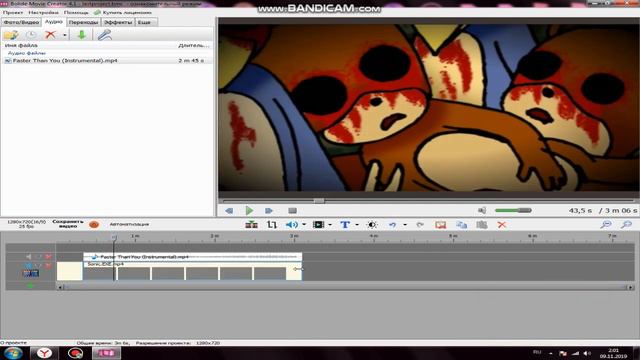Step back one frame in preview
The height and width of the screenshot is (360, 640).
pos(229,211)
